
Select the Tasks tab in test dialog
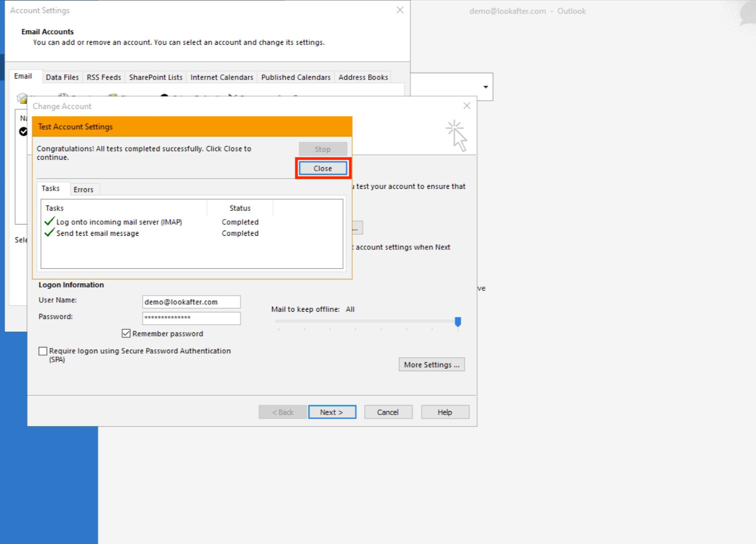point(50,188)
